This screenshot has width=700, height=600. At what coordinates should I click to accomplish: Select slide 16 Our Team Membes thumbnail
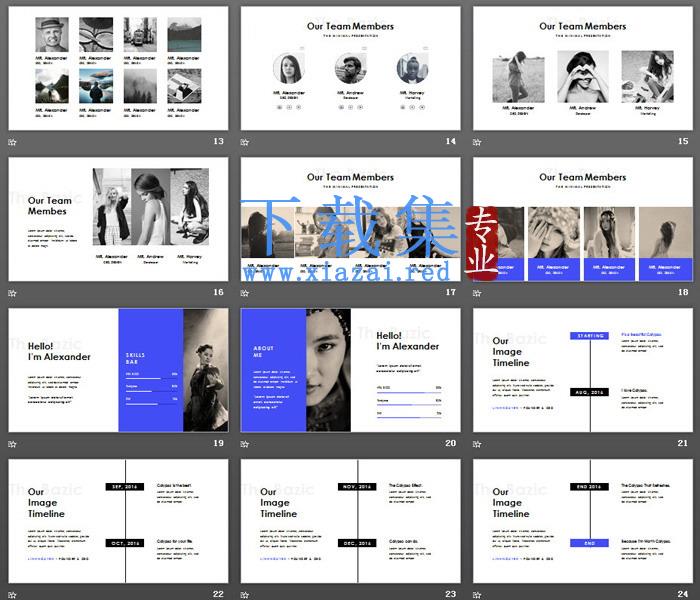point(118,219)
